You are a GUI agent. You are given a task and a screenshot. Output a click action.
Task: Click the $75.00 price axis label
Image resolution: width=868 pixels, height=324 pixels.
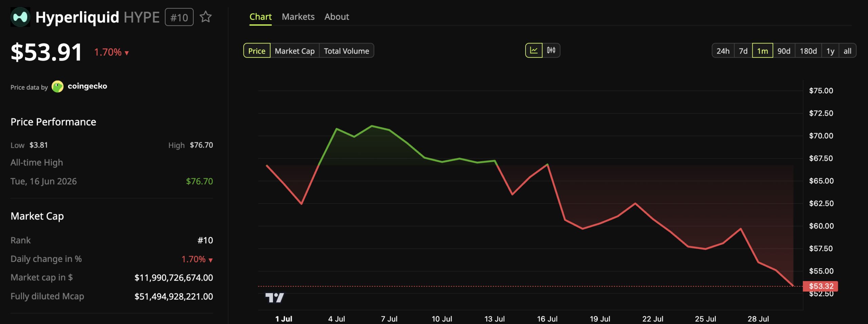click(x=821, y=91)
